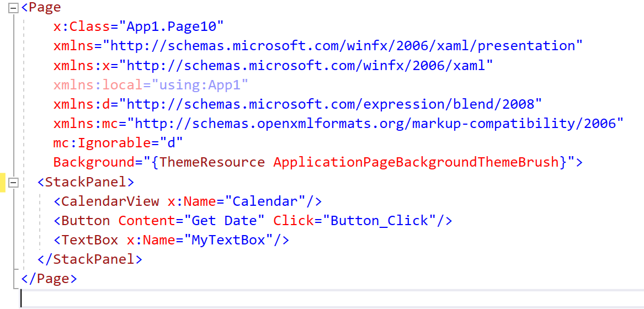Screen dimensions: 644x309
Task: Click the closing StackPanel tag
Action: coord(90,259)
